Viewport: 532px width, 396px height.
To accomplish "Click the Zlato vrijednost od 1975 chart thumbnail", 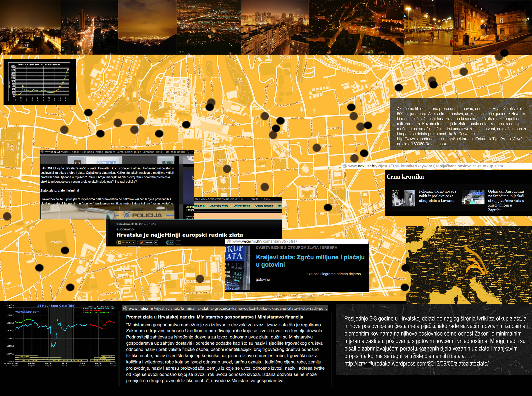I will [40, 82].
